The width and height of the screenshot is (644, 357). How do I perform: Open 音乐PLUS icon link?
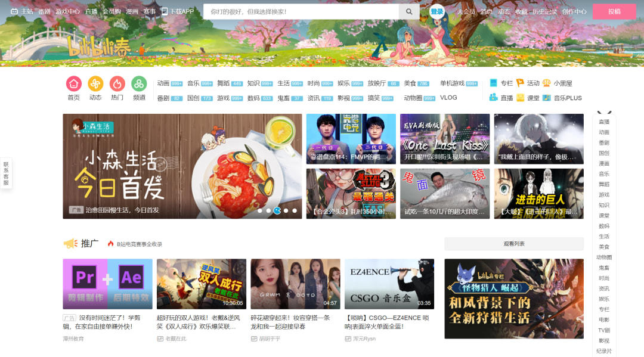click(x=546, y=98)
